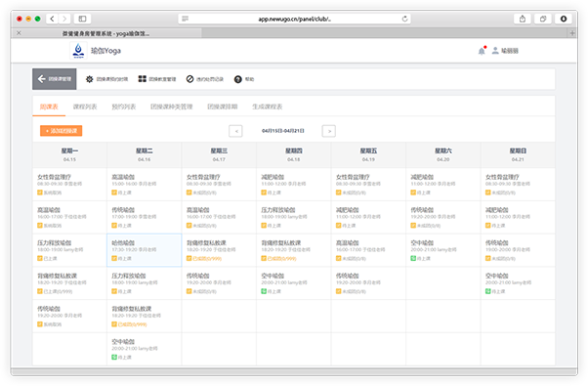Click the 瑜伽Yoga logo
Screen dimensions: 588x386
pyautogui.click(x=78, y=50)
